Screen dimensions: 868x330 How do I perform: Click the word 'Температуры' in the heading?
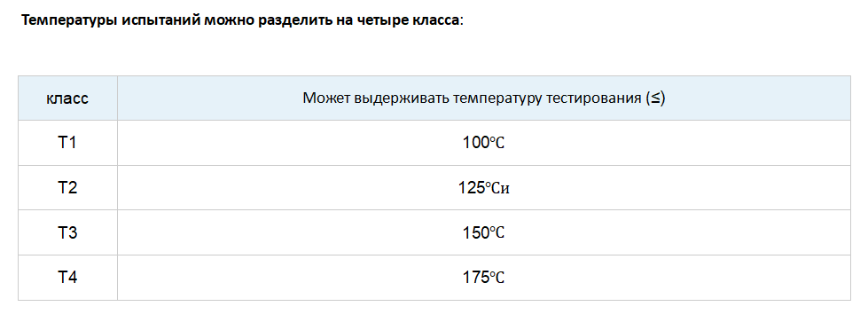coord(67,21)
